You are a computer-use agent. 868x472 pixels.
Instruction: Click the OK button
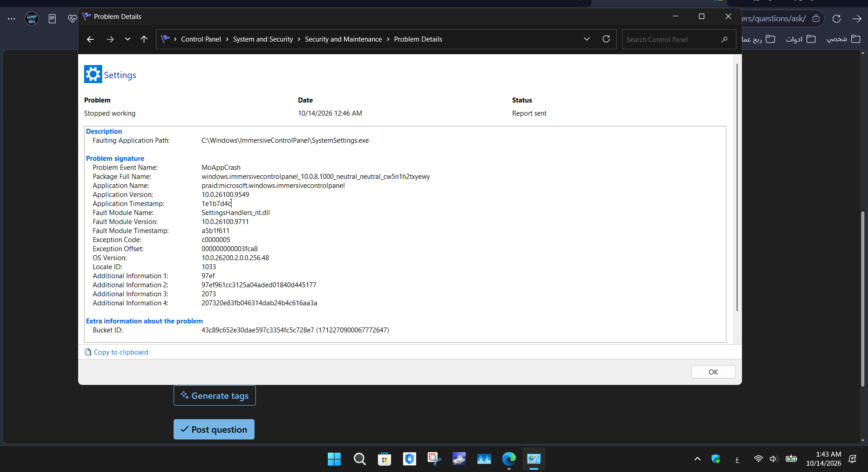pyautogui.click(x=713, y=372)
